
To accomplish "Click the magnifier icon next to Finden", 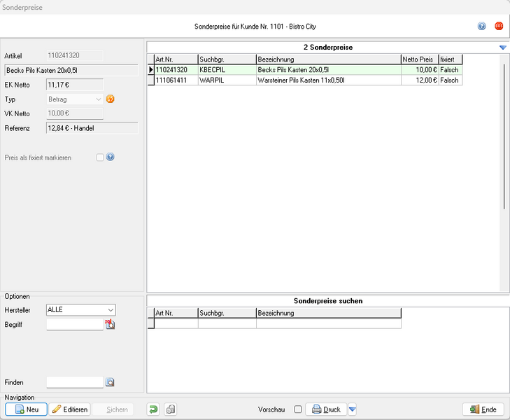I will (x=110, y=382).
